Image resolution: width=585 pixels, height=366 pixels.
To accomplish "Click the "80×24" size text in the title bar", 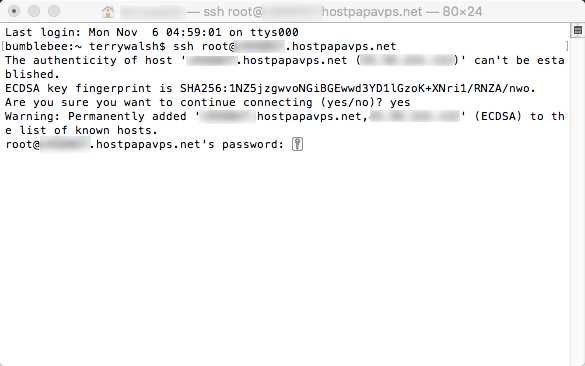I will 462,12.
